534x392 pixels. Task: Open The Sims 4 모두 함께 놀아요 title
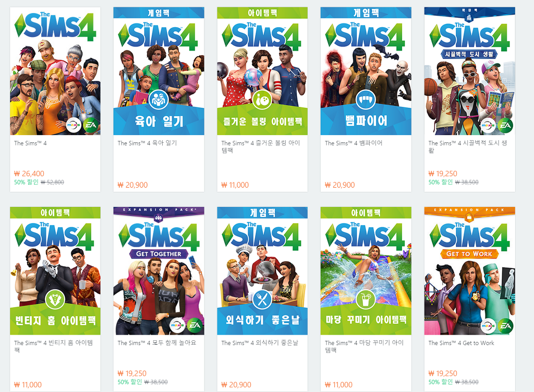(157, 342)
